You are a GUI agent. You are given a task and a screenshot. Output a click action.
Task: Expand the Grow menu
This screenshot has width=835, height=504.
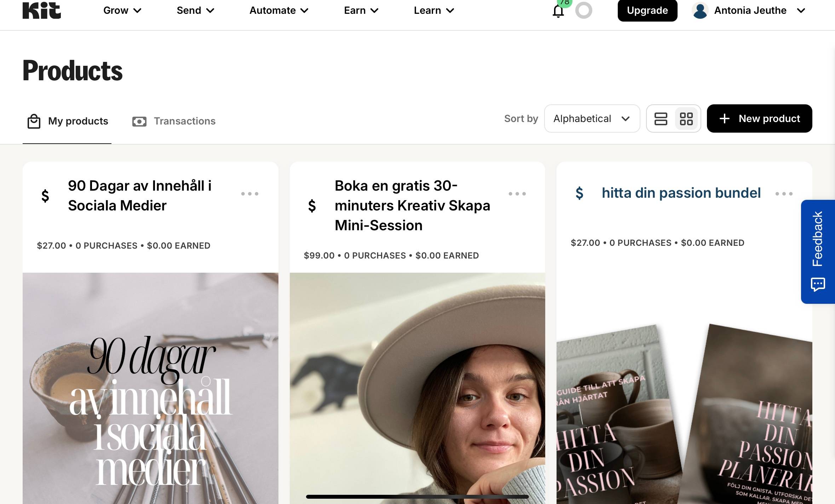[x=122, y=11]
